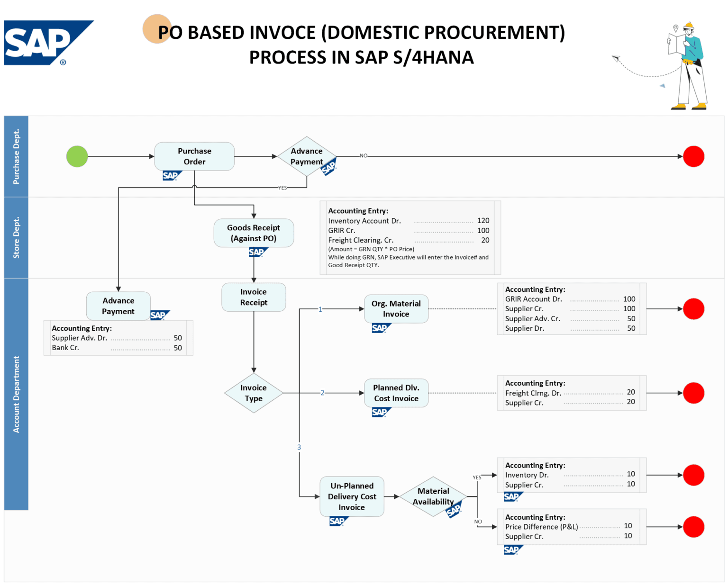Click the Store Dept. swimlane header
This screenshot has width=728, height=586.
click(x=16, y=237)
